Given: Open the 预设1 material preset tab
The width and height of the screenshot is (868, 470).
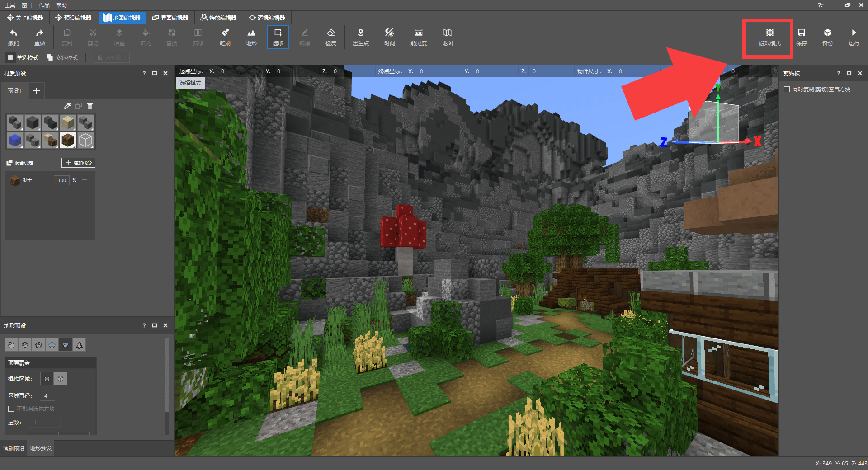Looking at the screenshot, I should click(14, 91).
